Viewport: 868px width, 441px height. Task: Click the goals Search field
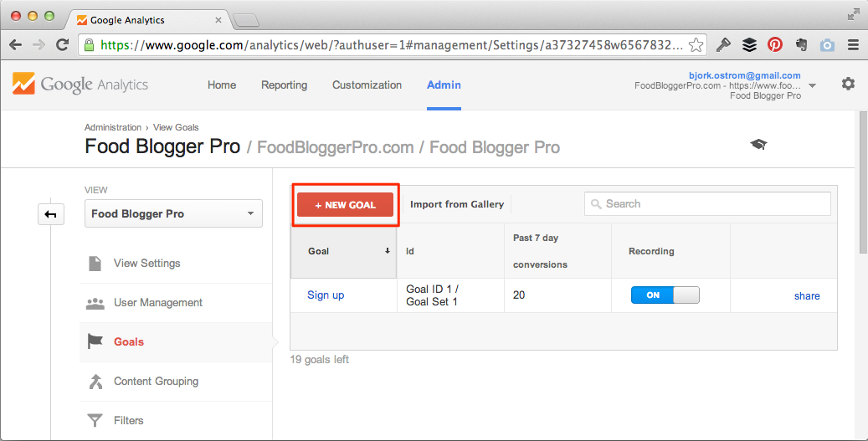point(707,204)
